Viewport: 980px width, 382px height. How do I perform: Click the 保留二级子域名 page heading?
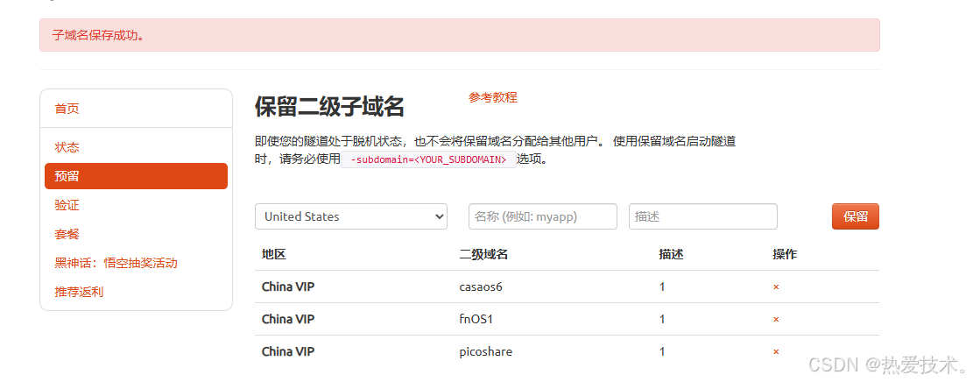coord(329,107)
